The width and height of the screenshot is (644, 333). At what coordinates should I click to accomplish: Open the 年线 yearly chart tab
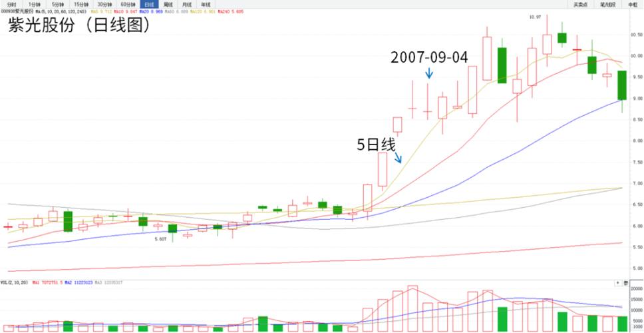(x=206, y=4)
